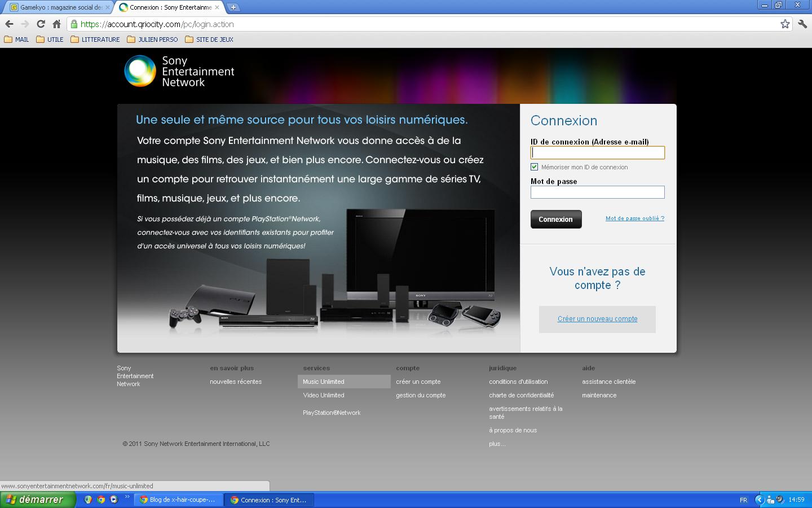Open nouvelles récentes footer link

pyautogui.click(x=236, y=382)
